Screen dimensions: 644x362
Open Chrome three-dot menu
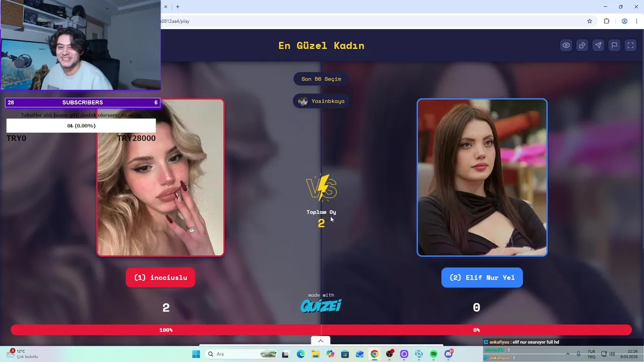[x=636, y=21]
